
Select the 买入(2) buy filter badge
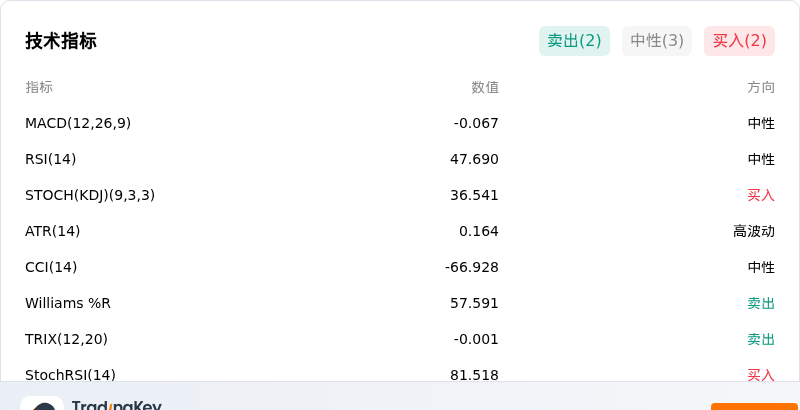tap(739, 41)
